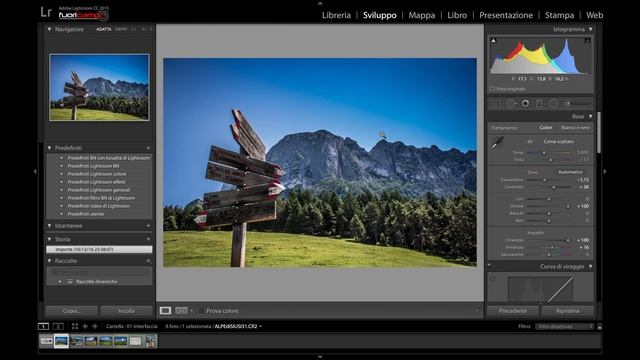This screenshot has width=640, height=360.
Task: Open before/after view options dropdown arrow
Action: point(191,311)
